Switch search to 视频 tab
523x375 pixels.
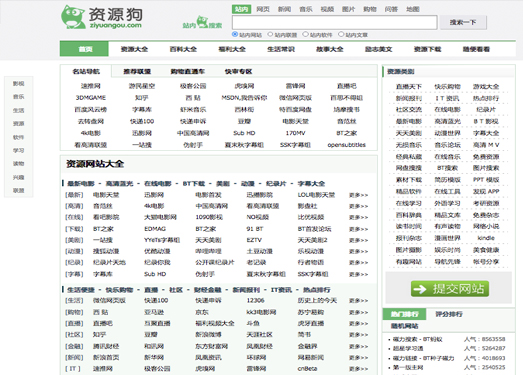tap(327, 9)
